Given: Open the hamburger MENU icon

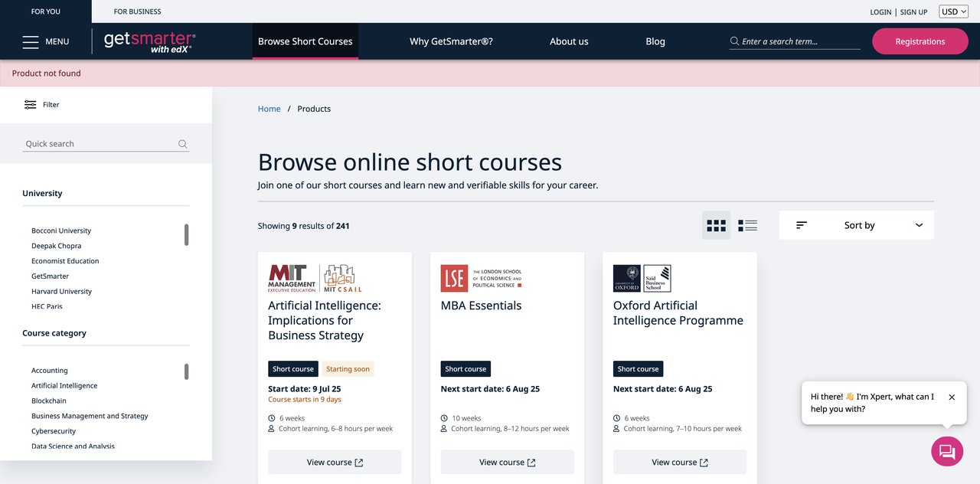Looking at the screenshot, I should (31, 41).
